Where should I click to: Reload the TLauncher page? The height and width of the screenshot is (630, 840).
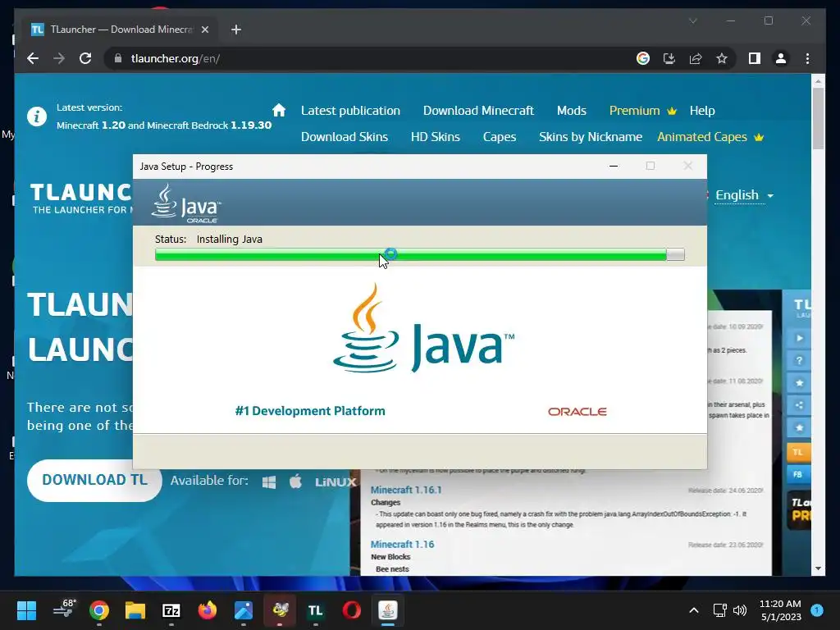click(x=85, y=58)
